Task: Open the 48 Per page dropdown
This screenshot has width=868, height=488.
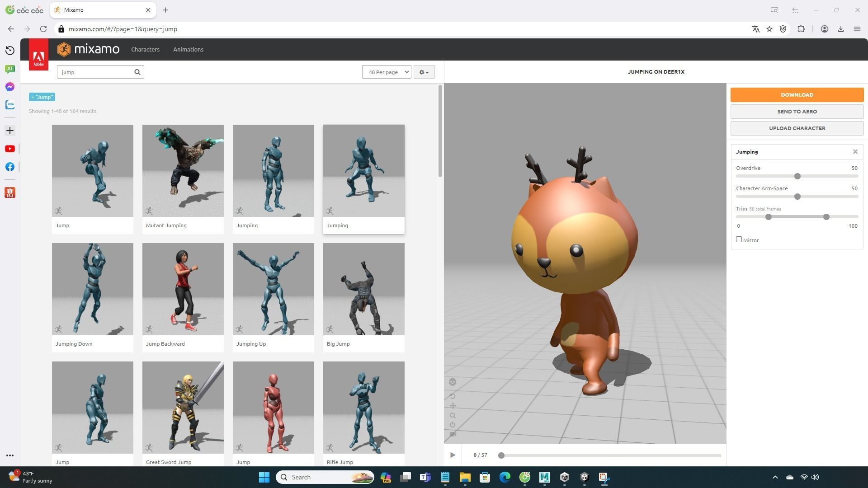Action: tap(387, 72)
